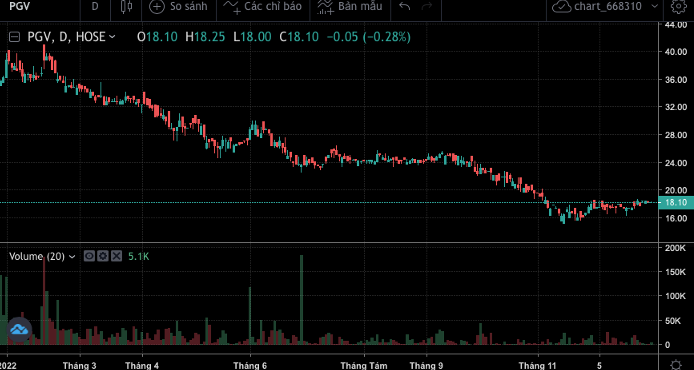Viewport: 694px width, 370px height.
Task: Open Các chỉ báo indicators menu
Action: tap(263, 6)
